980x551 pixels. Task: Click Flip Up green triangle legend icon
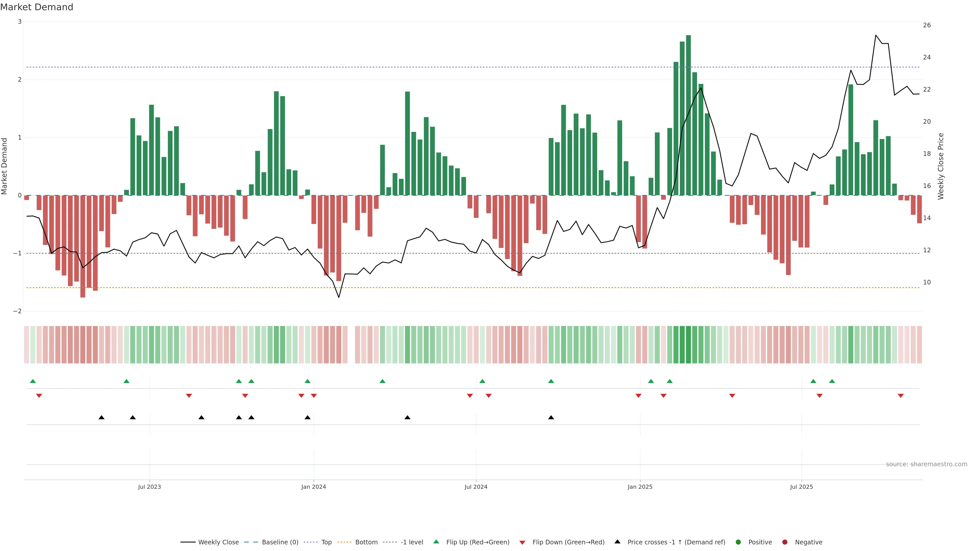pyautogui.click(x=436, y=542)
